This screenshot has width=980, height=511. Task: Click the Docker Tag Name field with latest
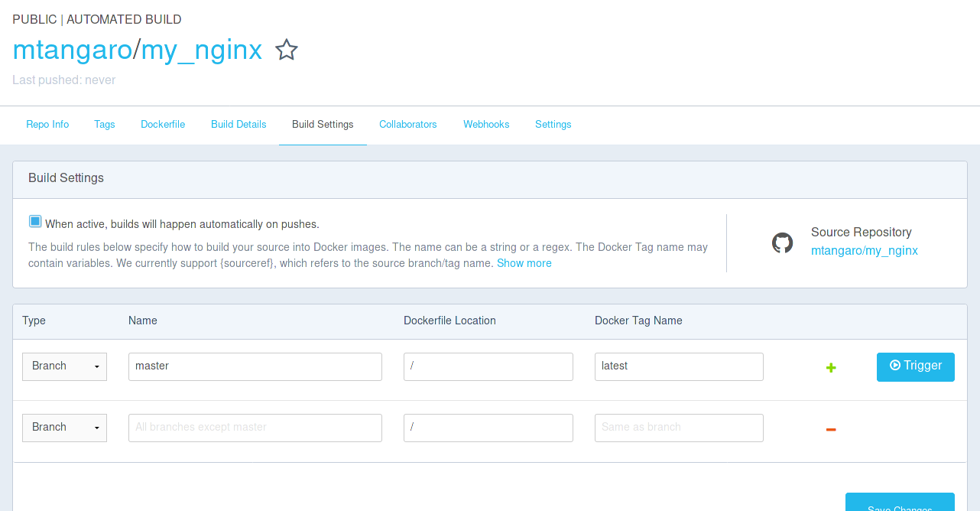click(x=679, y=366)
